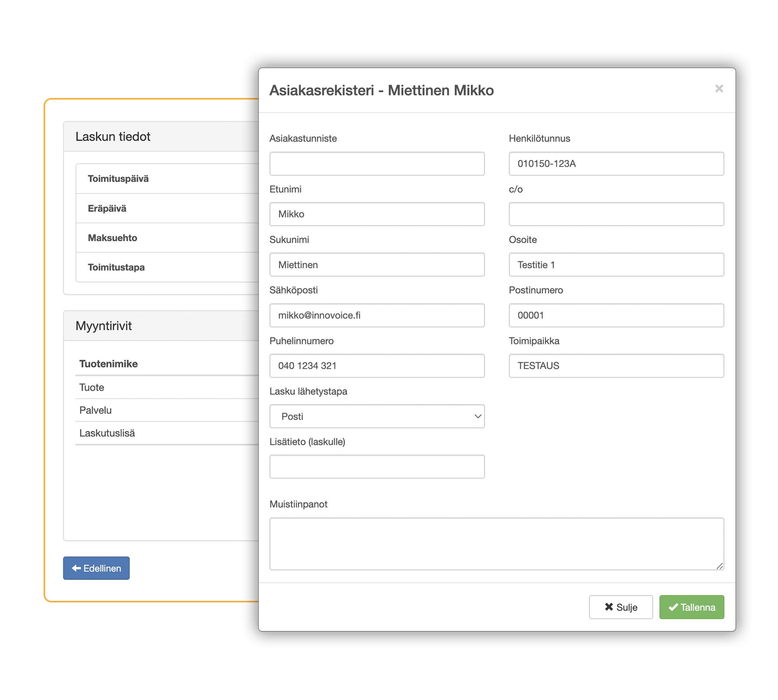This screenshot has width=778, height=700.
Task: Click the Tuotenimike column header
Action: [x=108, y=364]
